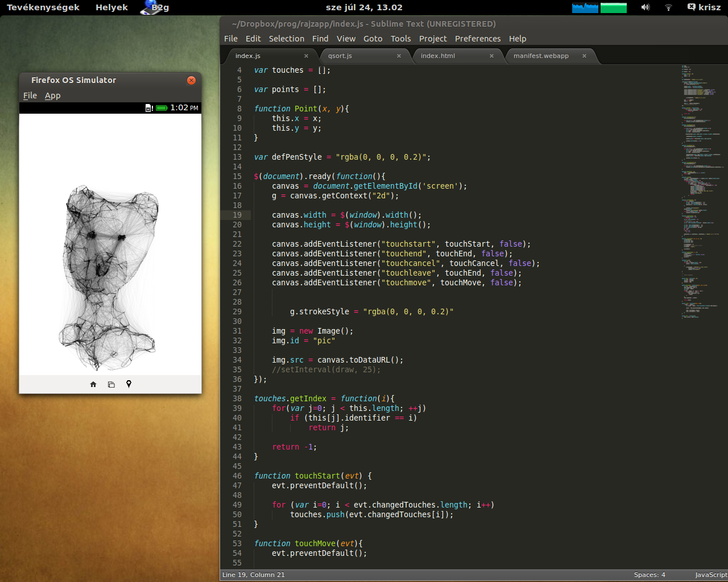Click the simulator SIM card warning icon
728x582 pixels.
(x=149, y=108)
